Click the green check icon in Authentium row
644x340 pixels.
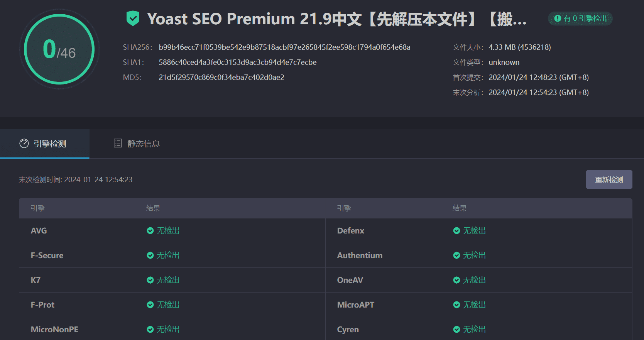pyautogui.click(x=456, y=255)
